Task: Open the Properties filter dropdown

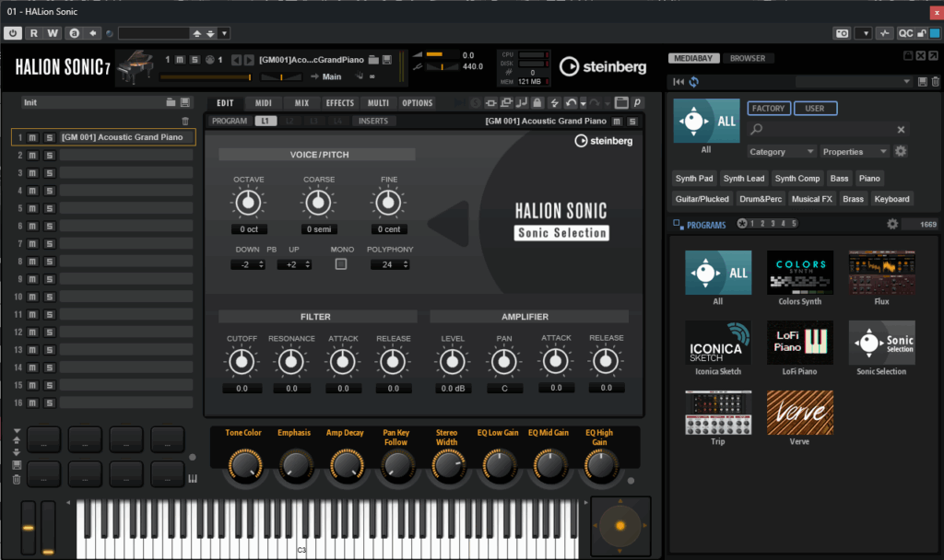Action: [x=855, y=151]
